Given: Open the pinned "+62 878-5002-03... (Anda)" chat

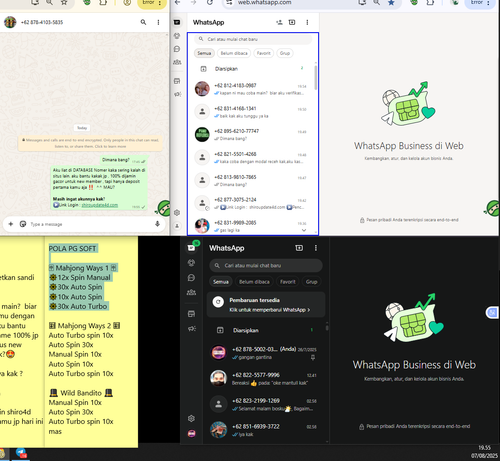Looking at the screenshot, I should pos(266,353).
